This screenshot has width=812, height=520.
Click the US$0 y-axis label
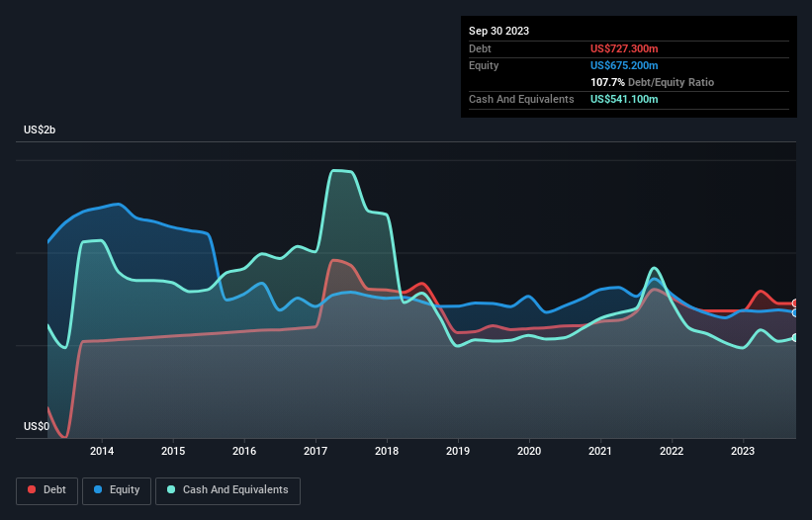click(x=37, y=426)
